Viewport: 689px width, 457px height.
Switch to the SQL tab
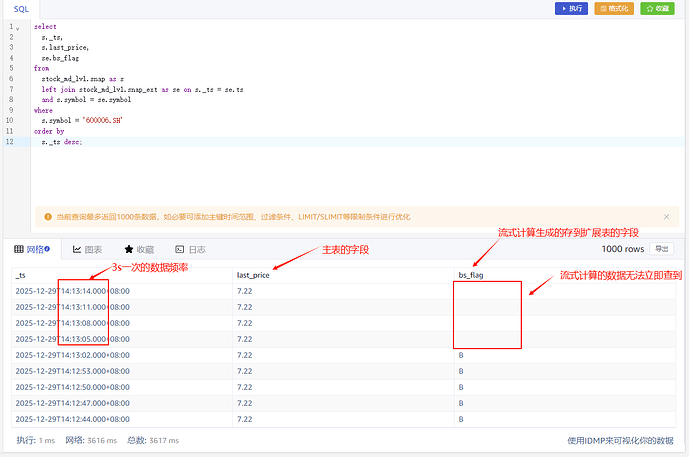[21, 8]
